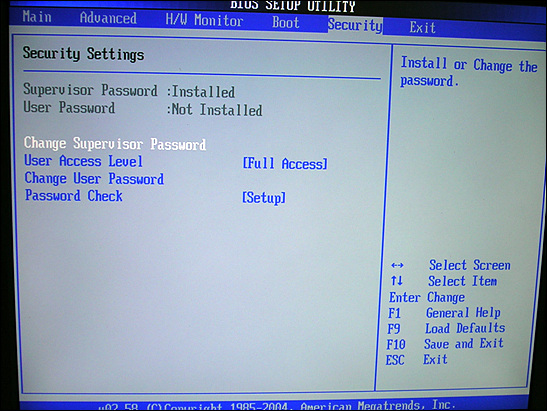Click the ESC Exit hint
Viewport: 547px width, 411px height.
(x=417, y=359)
